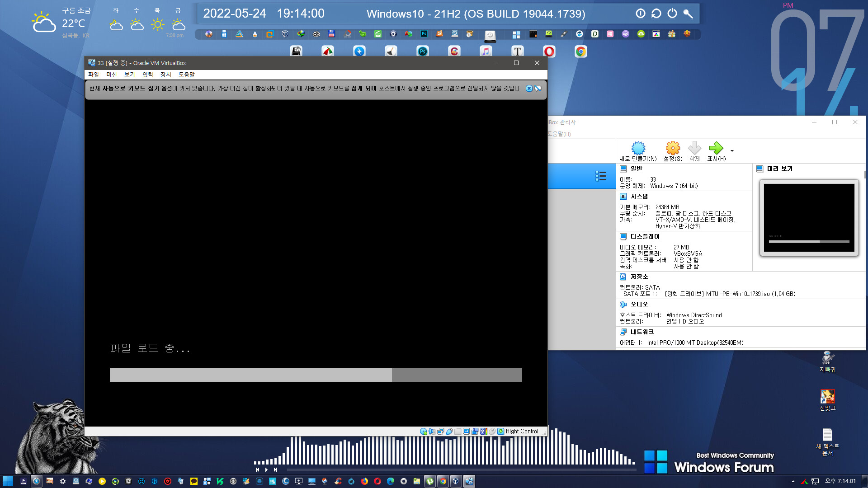This screenshot has height=488, width=868.
Task: Click the display status icon in VM status bar
Action: tap(467, 432)
